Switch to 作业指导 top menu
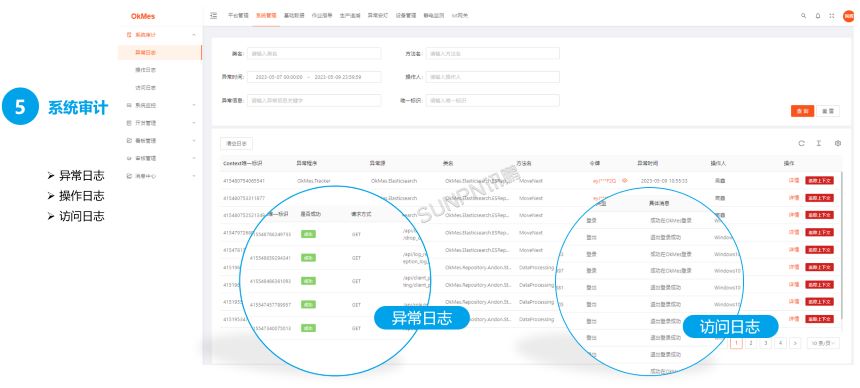860x388 pixels. pos(321,16)
